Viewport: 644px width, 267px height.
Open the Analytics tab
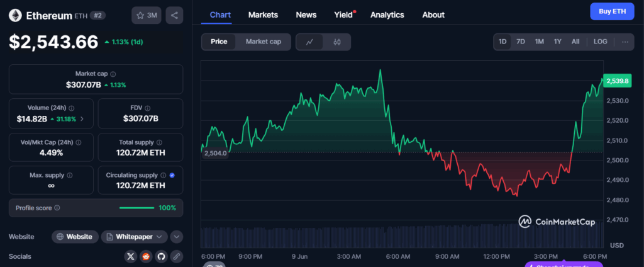click(x=387, y=14)
